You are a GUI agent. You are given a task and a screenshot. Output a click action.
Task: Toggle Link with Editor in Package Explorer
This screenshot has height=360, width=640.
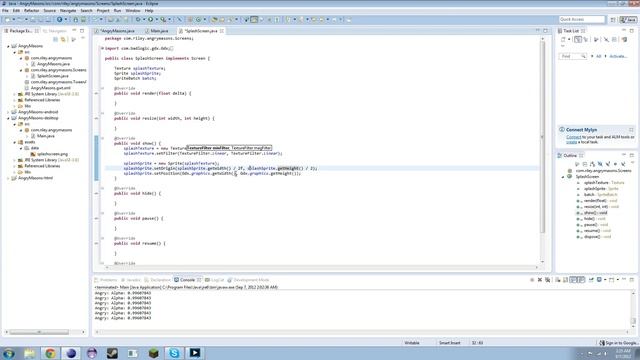coord(63,40)
